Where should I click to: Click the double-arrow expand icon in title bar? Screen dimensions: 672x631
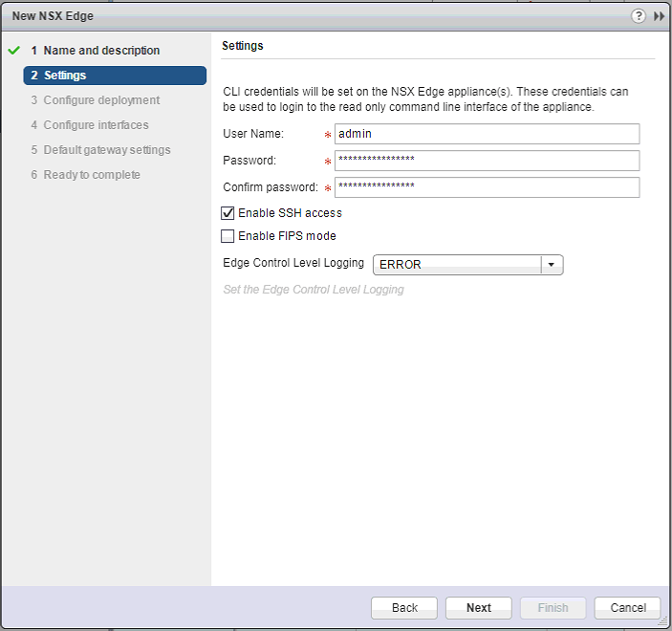[x=659, y=17]
